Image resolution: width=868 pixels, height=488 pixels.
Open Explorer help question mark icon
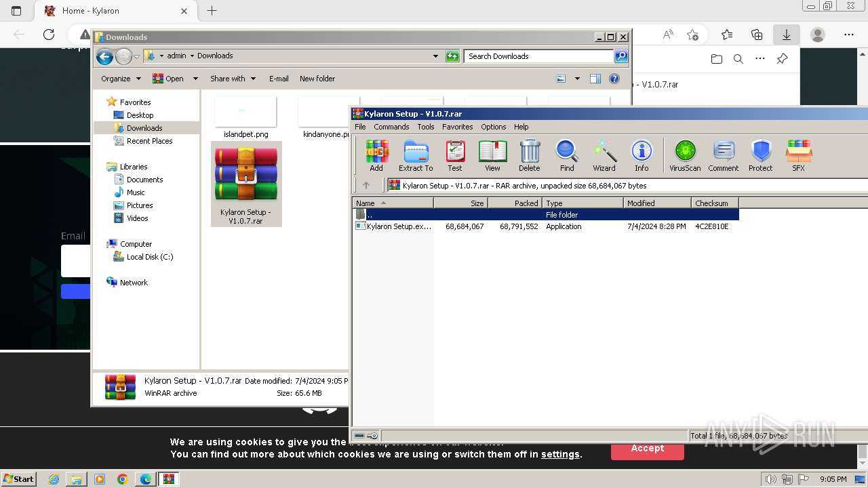(614, 79)
